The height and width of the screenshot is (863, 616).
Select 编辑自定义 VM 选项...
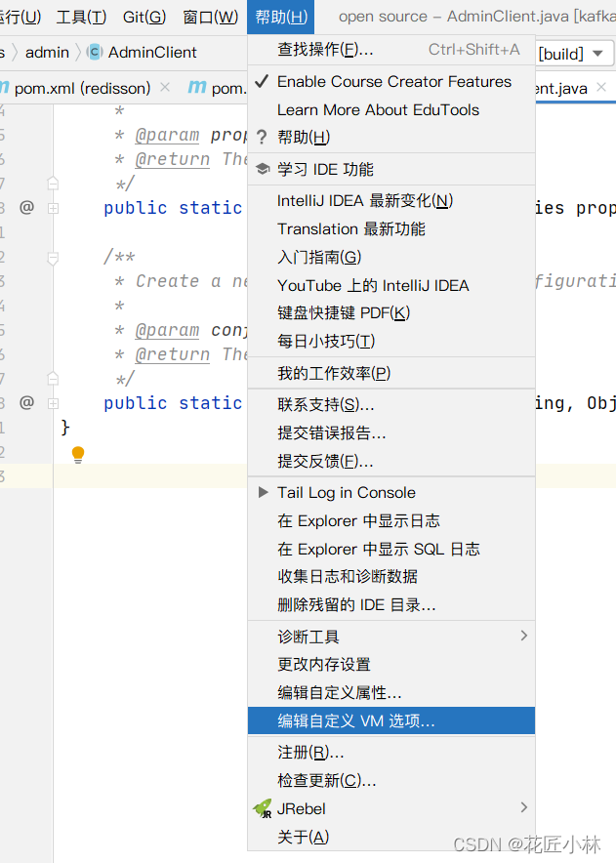click(391, 720)
